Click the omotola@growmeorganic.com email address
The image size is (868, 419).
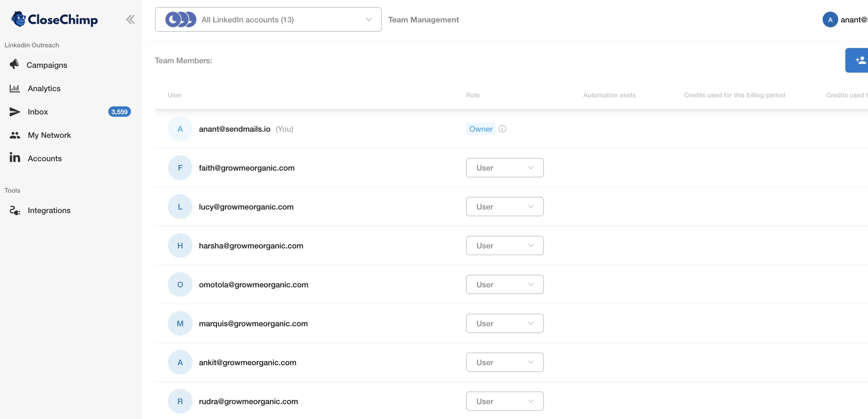[254, 284]
